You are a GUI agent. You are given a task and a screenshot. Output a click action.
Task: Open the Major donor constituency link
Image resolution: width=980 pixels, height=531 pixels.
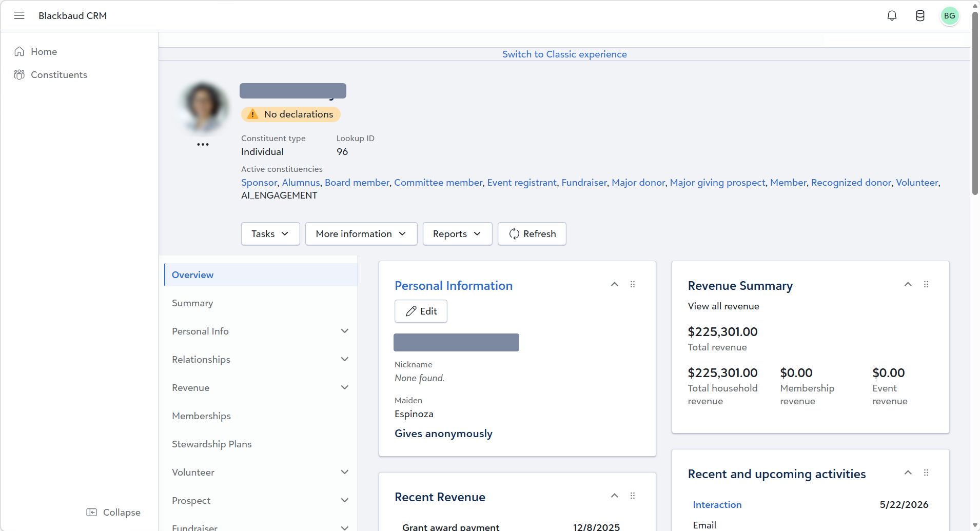click(638, 182)
